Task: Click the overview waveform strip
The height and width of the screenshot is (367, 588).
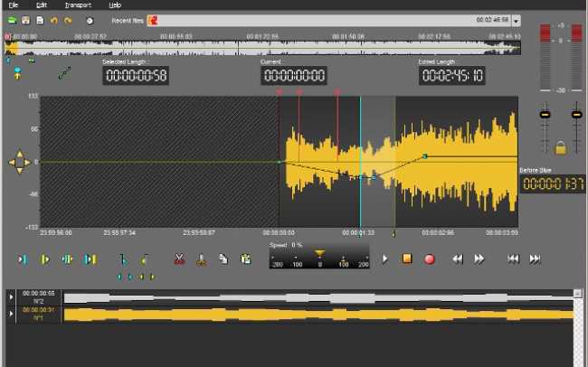Action: click(x=262, y=48)
